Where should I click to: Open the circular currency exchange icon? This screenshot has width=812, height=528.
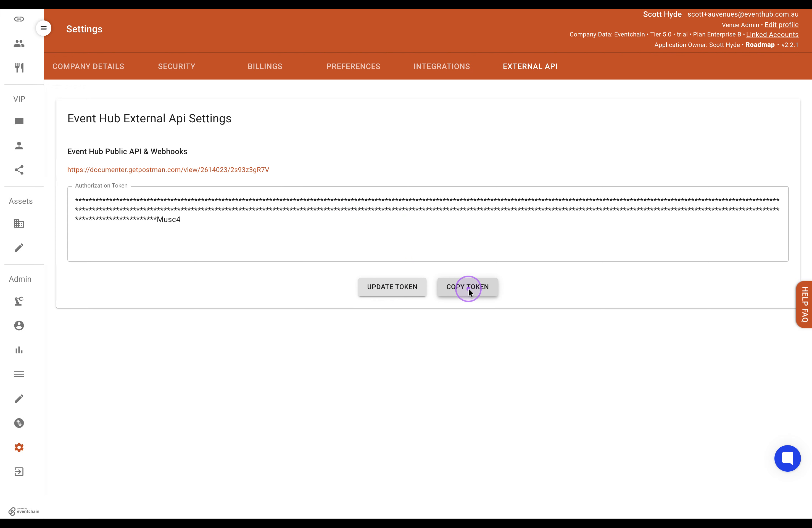19,423
